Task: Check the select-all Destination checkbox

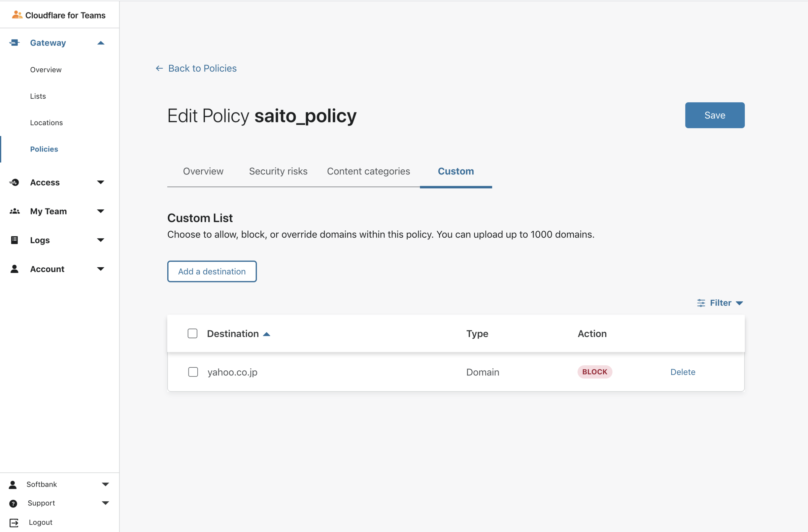Action: pos(193,333)
